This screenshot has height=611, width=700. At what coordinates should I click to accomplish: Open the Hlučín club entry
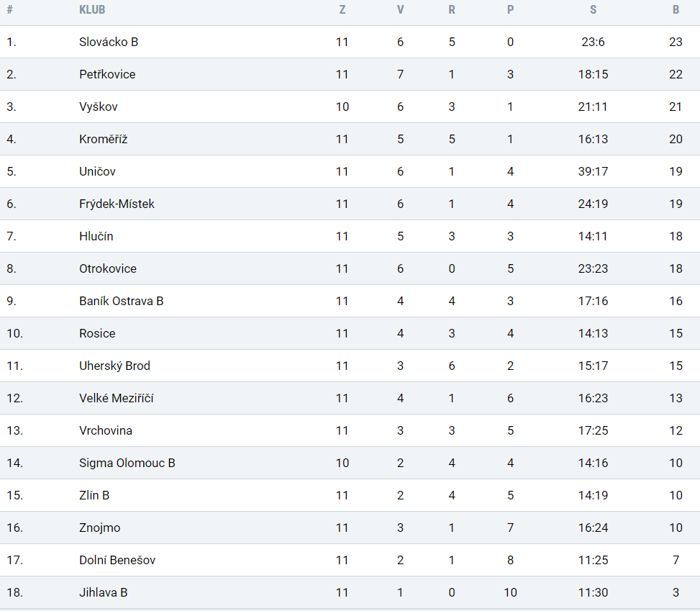(96, 236)
